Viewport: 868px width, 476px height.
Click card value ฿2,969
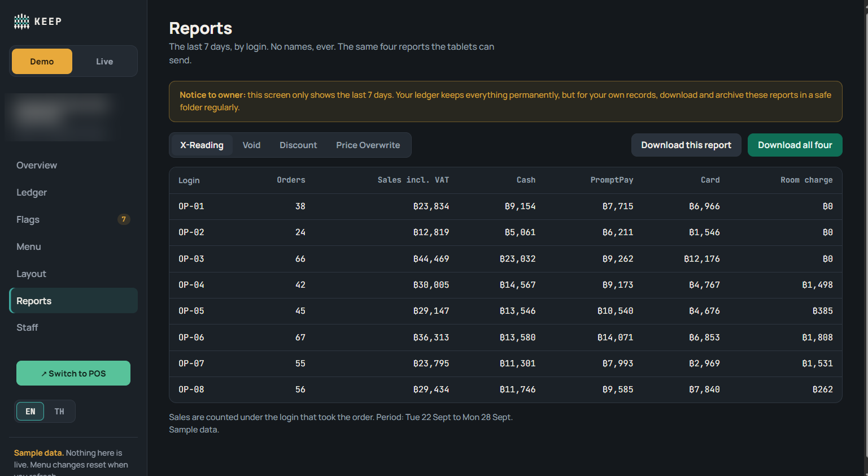704,364
